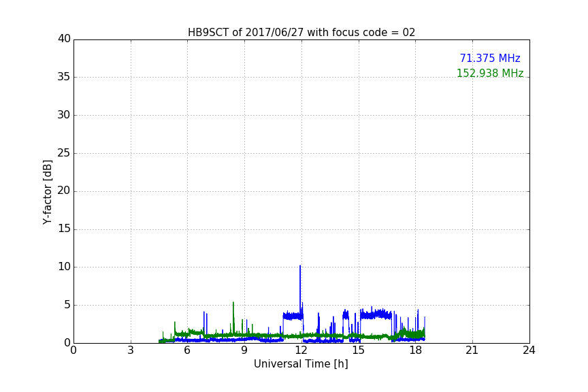Click the y-axis tick label 40
Screen dimensions: 588x392
click(64, 39)
